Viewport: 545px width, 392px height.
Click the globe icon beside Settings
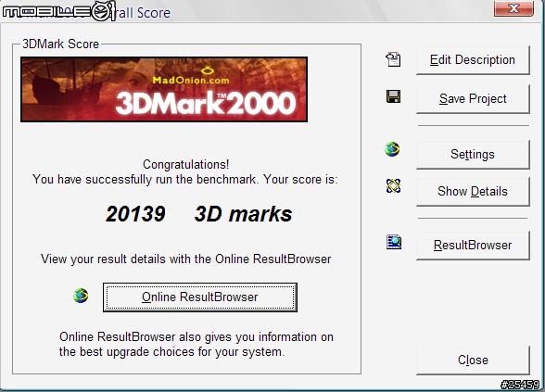[392, 149]
